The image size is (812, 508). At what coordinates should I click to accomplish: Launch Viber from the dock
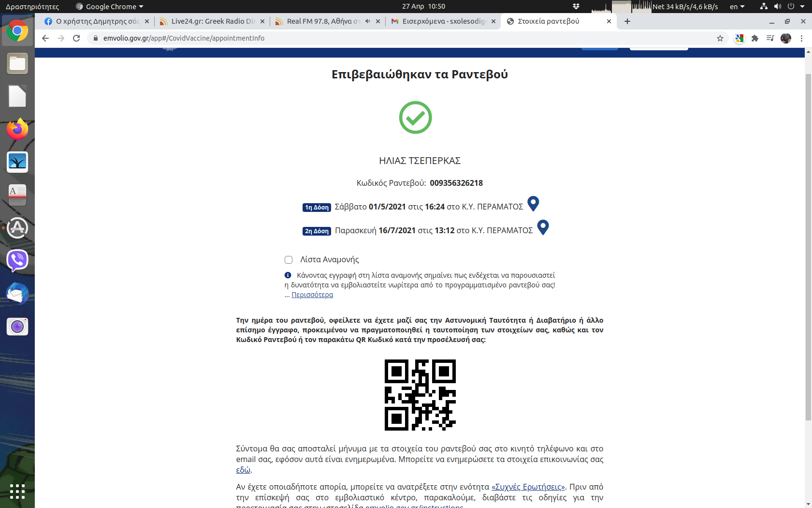tap(17, 261)
